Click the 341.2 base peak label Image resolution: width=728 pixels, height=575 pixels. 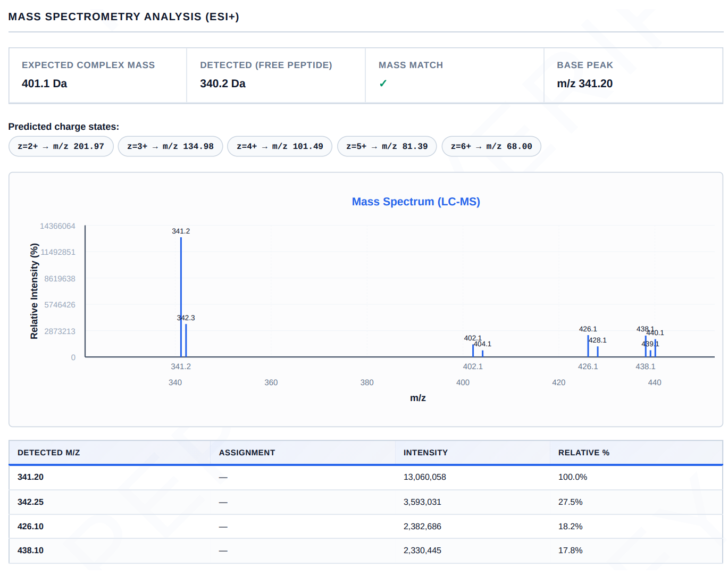pos(181,231)
